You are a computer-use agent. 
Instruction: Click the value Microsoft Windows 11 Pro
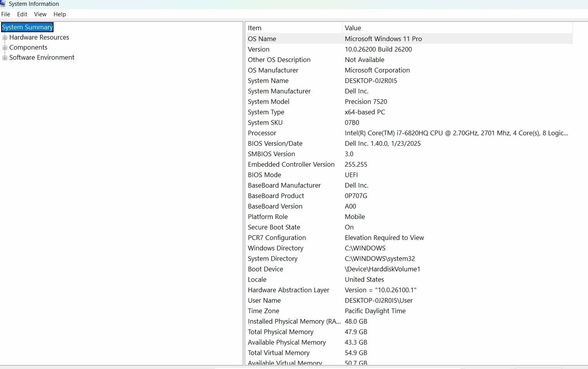(x=383, y=39)
